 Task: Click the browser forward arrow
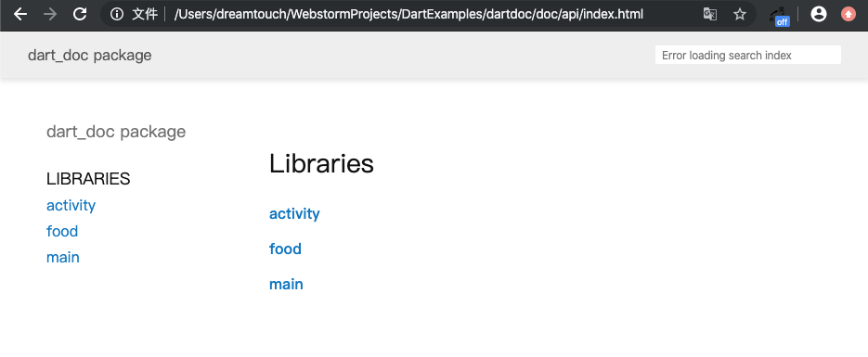(50, 14)
